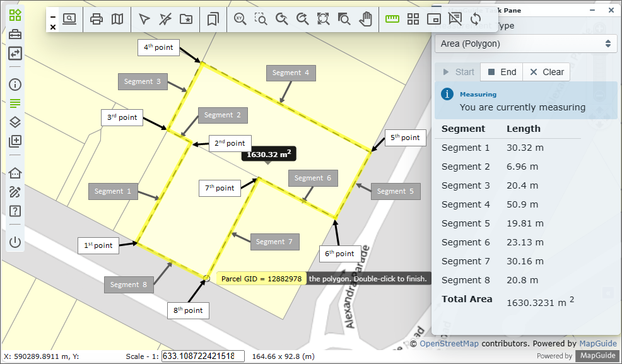Click the End measuring button
This screenshot has width=622, height=364.
click(x=502, y=72)
